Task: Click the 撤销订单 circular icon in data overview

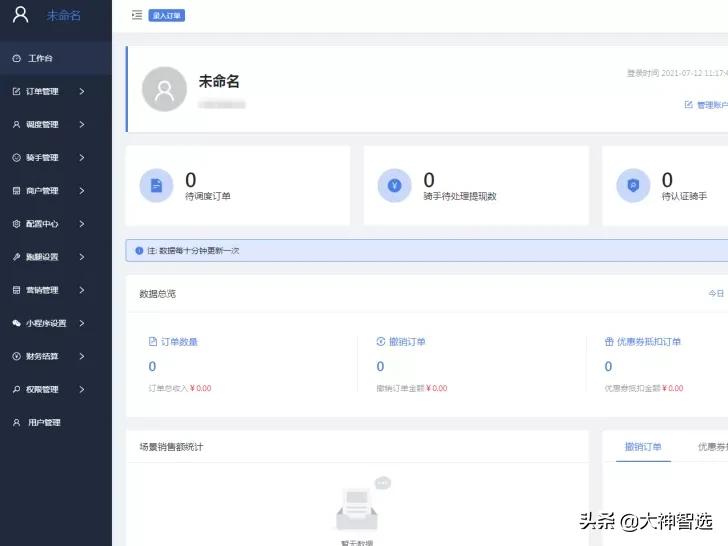Action: (x=381, y=342)
